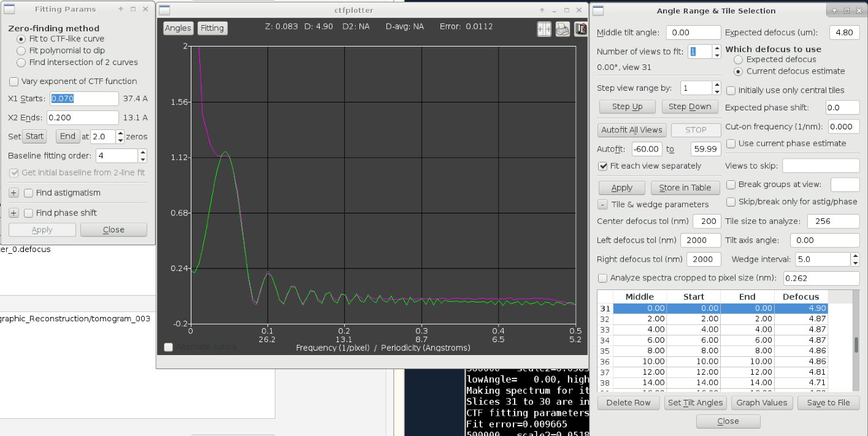Roll up the ctfplotter window using arrow icon
Viewport: 868px width, 436px height.
(542, 10)
